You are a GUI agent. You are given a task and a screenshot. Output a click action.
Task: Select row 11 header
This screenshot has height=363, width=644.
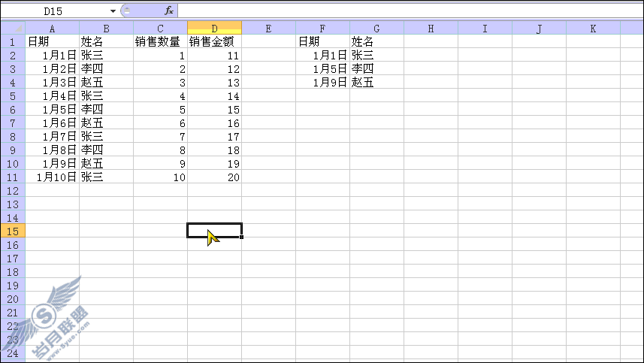(13, 177)
